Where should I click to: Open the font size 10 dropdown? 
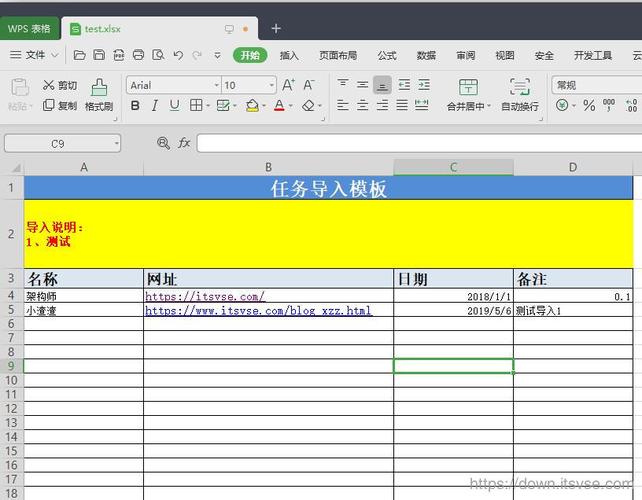coord(271,85)
